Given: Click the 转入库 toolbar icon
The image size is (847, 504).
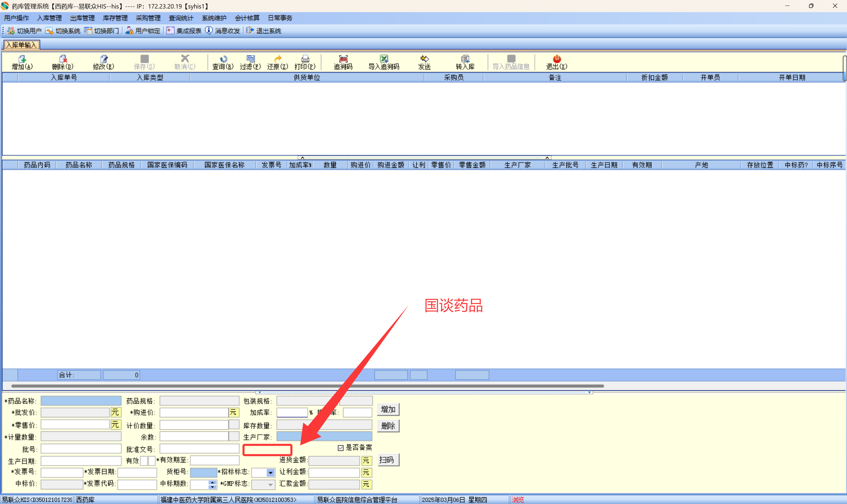Looking at the screenshot, I should click(x=465, y=59).
